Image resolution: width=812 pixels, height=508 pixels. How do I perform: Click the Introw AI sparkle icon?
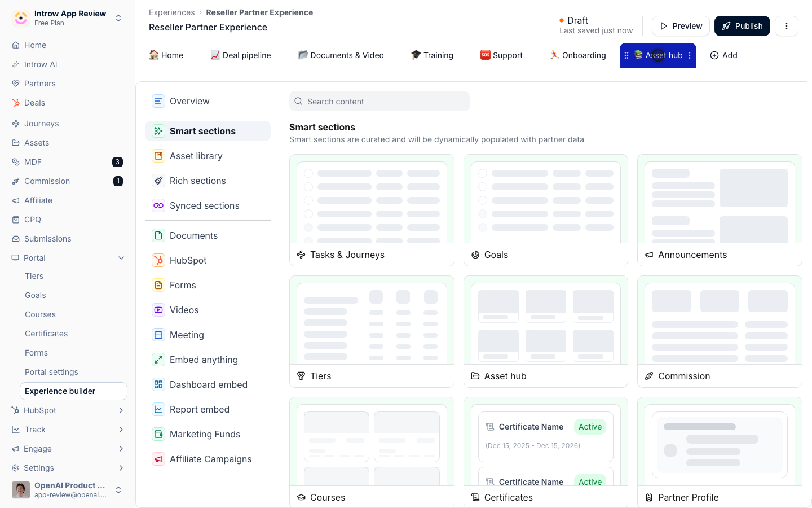point(16,64)
